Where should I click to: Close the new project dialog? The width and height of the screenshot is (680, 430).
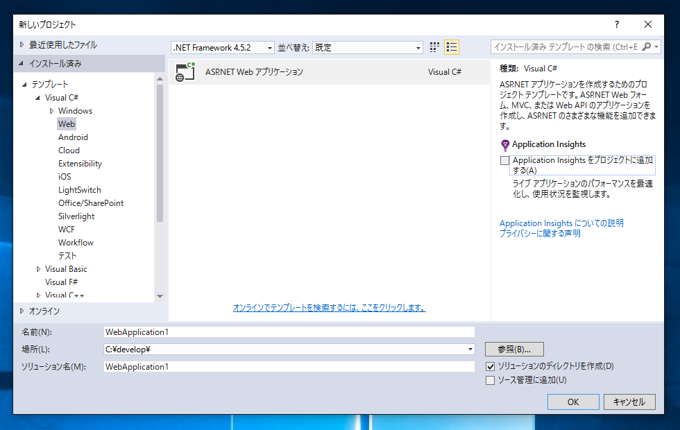click(x=648, y=25)
